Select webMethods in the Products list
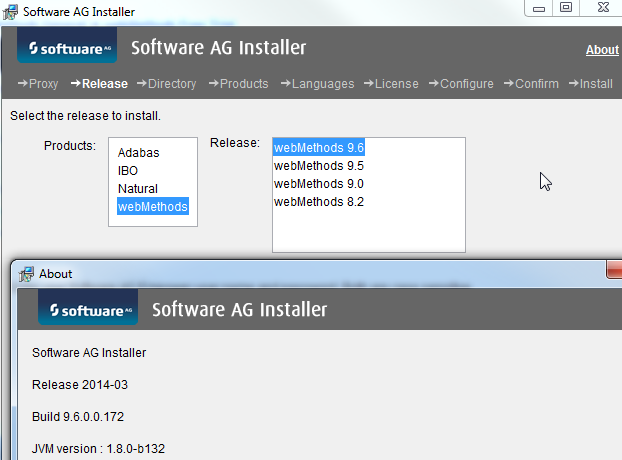The width and height of the screenshot is (622, 460). point(153,207)
